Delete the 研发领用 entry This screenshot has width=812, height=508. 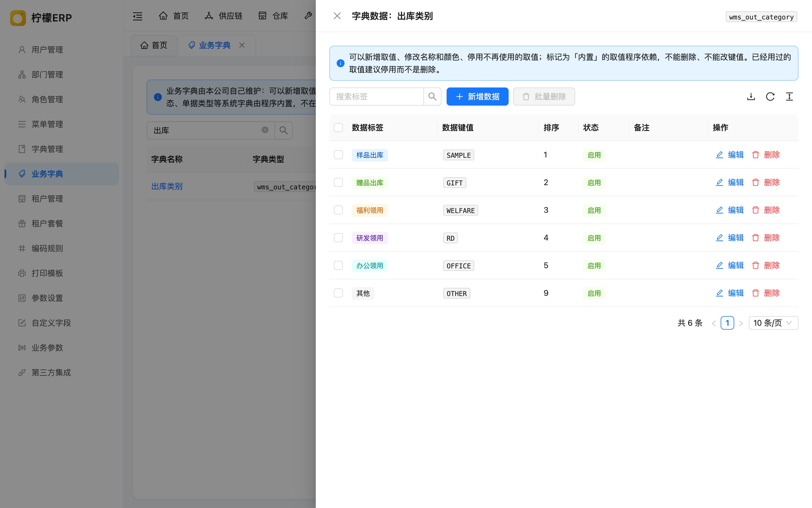point(765,238)
